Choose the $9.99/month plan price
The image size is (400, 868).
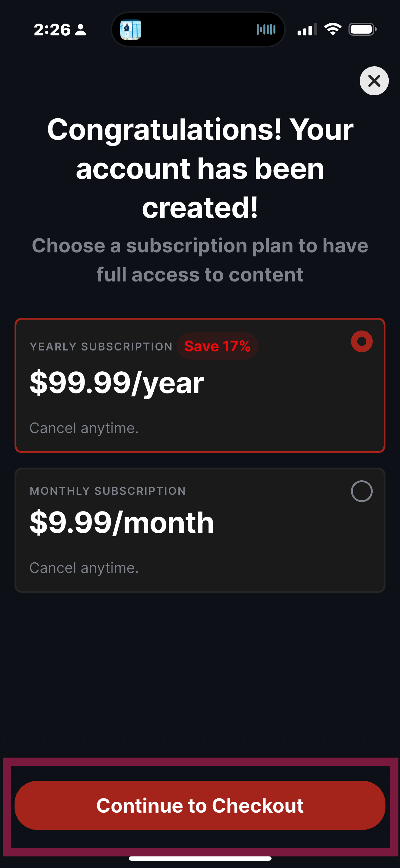(x=122, y=522)
